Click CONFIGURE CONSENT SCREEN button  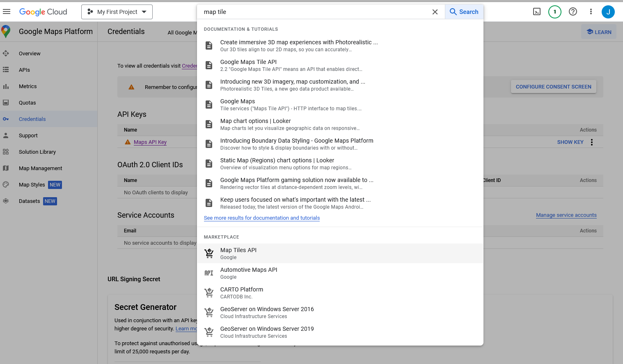(554, 87)
